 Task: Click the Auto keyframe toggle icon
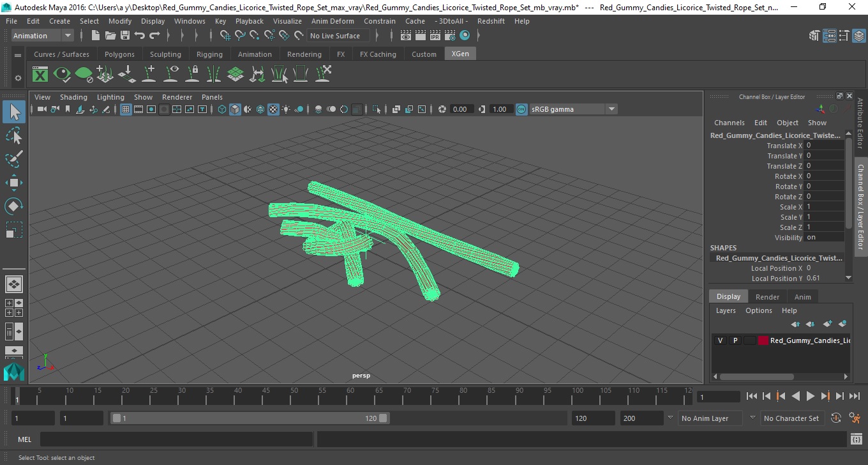click(x=837, y=418)
